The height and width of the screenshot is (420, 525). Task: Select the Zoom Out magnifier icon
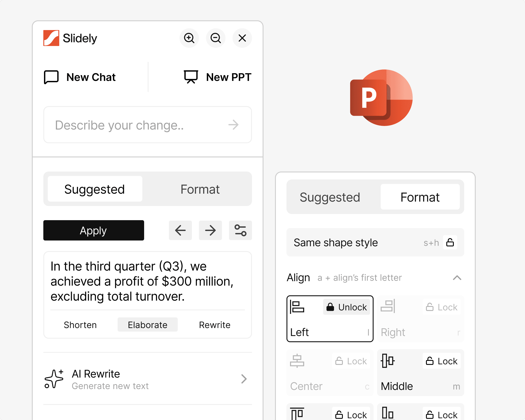pyautogui.click(x=216, y=38)
